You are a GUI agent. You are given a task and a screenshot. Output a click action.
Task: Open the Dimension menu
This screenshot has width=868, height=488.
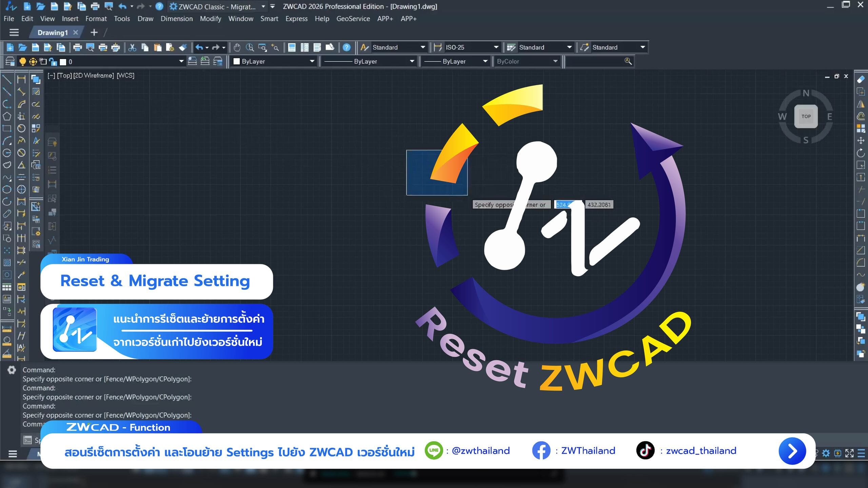click(177, 19)
